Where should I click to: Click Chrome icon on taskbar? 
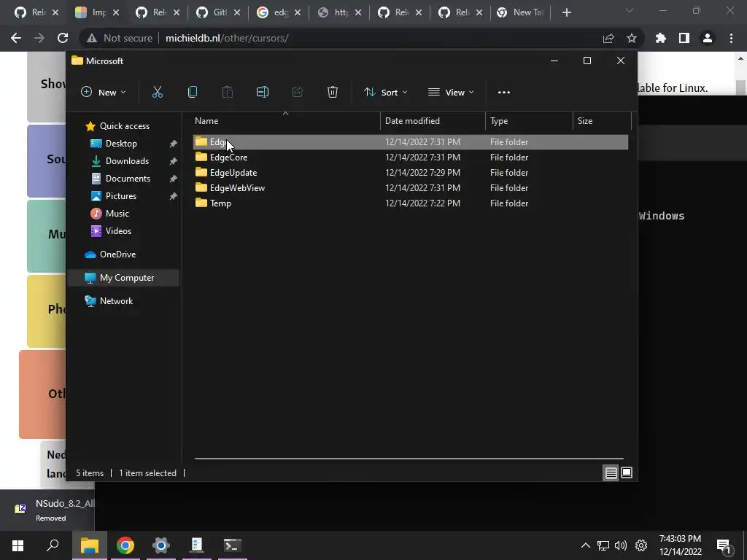point(125,545)
